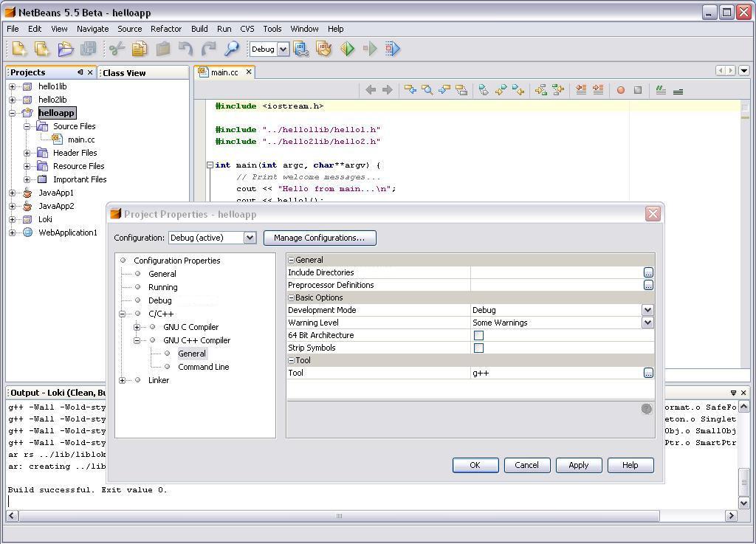Click the Help button in the dialog
This screenshot has width=756, height=544.
click(x=630, y=465)
